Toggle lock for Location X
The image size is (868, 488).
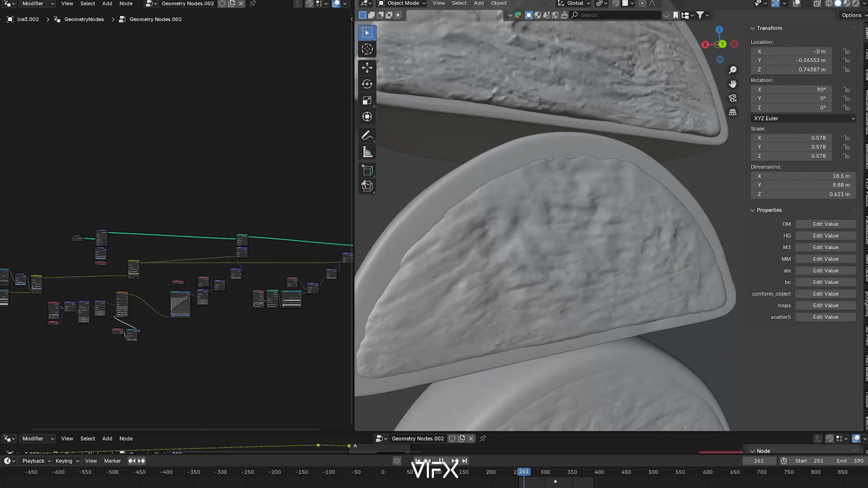click(x=846, y=52)
